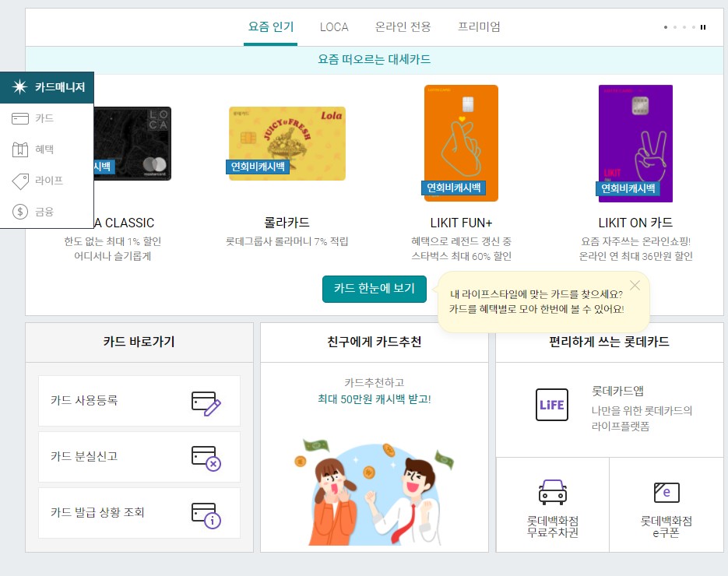The width and height of the screenshot is (728, 576).
Task: Click 온라인 연 최대 36만원 할인 text
Action: pos(635,256)
